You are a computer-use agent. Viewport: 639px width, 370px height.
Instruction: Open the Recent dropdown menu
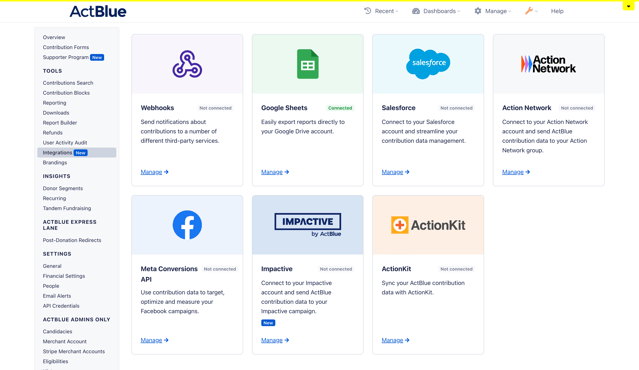[x=381, y=11]
